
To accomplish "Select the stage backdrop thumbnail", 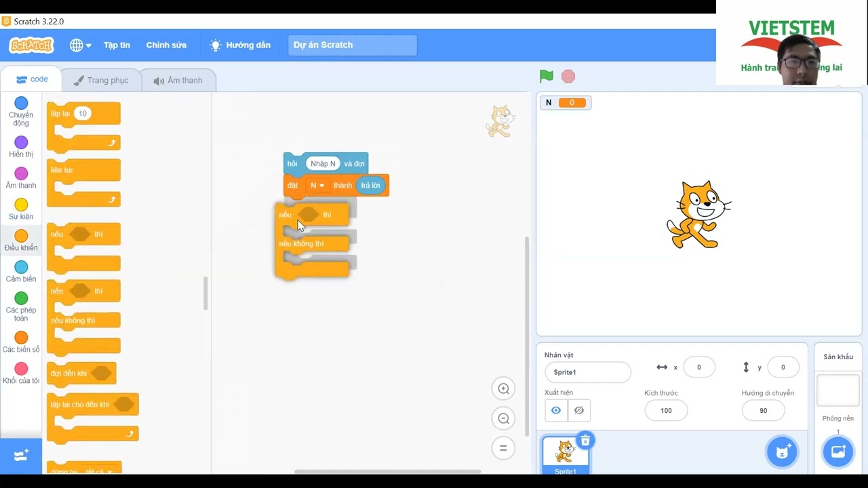I will coord(838,391).
